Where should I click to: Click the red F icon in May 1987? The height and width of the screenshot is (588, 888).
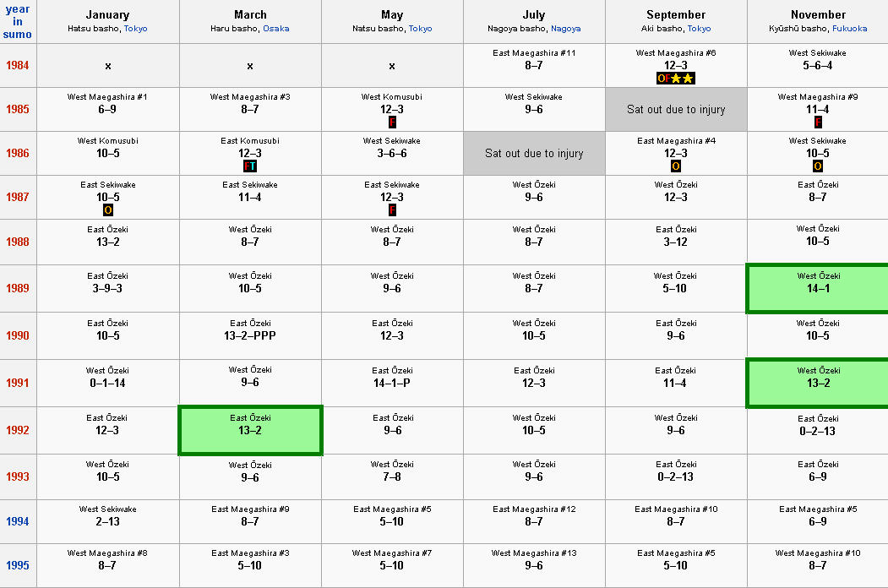[x=392, y=210]
